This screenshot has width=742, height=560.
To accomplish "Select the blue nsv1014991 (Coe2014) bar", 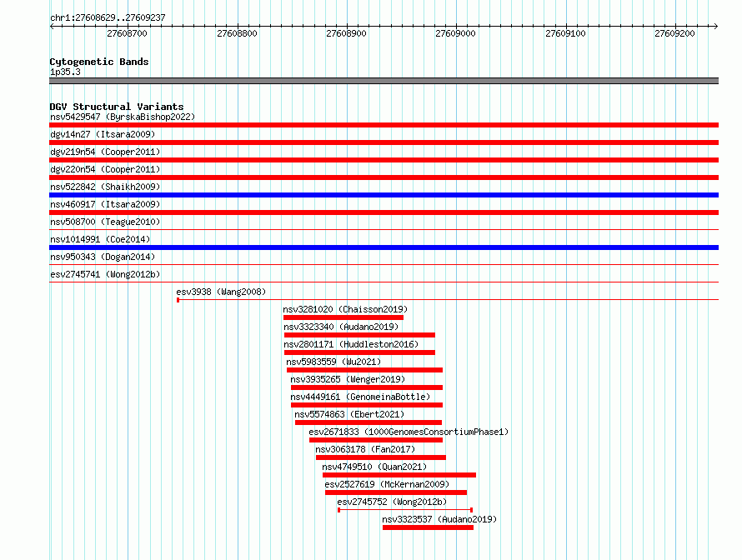I will click(384, 247).
